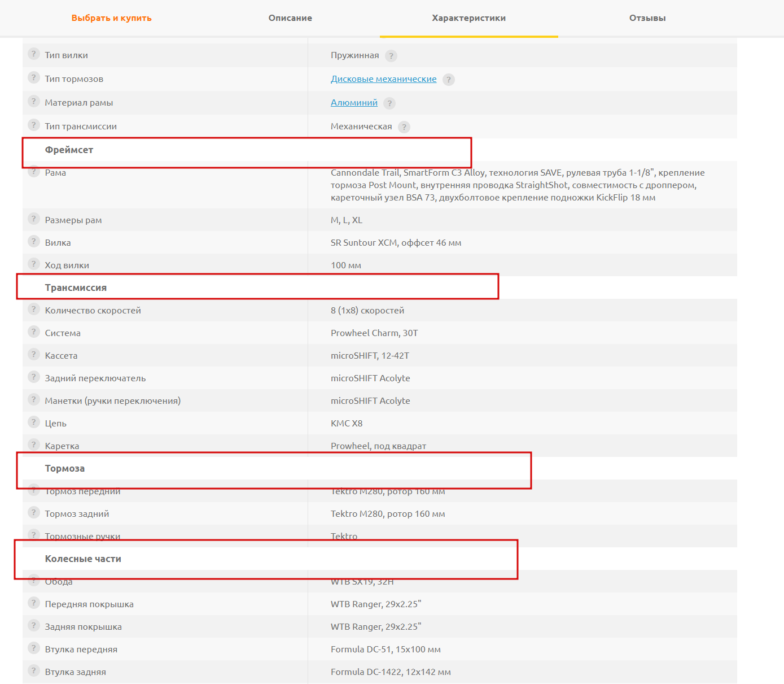Click help icon beside Тип вилки label
The height and width of the screenshot is (684, 784).
tap(34, 54)
